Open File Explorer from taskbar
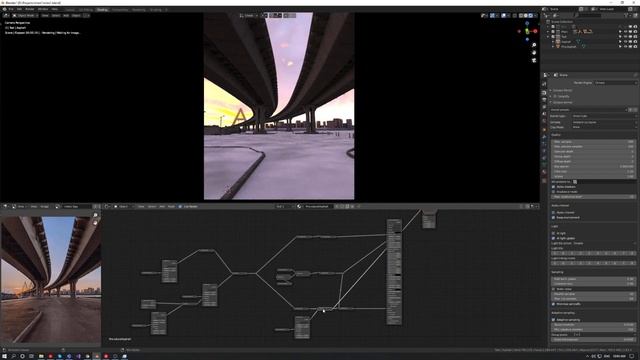This screenshot has height=360, width=640. pos(41,356)
